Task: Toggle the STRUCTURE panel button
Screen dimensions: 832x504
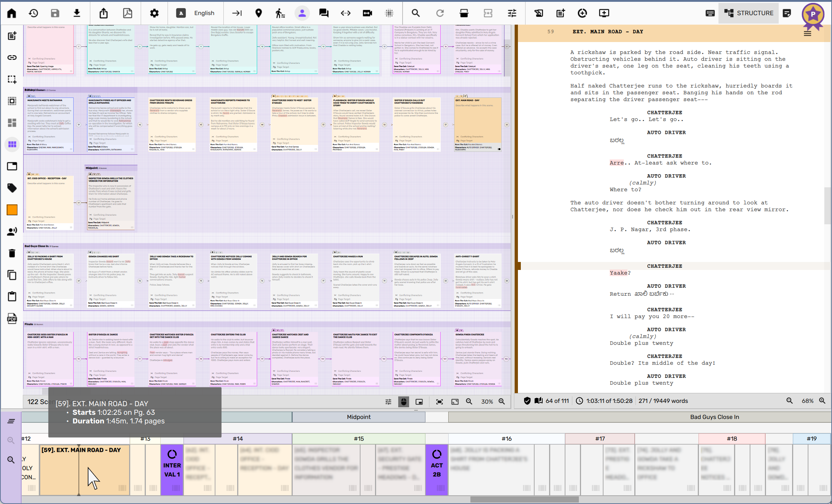Action: pyautogui.click(x=749, y=13)
